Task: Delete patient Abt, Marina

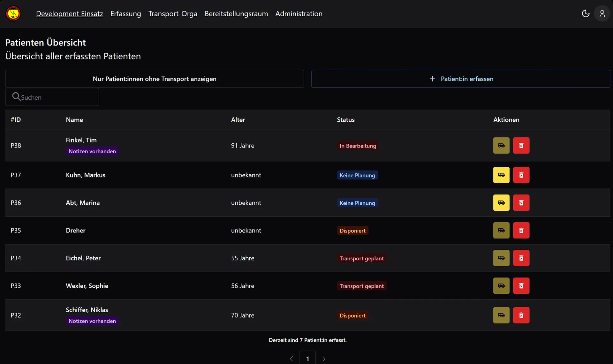Action: pos(521,203)
